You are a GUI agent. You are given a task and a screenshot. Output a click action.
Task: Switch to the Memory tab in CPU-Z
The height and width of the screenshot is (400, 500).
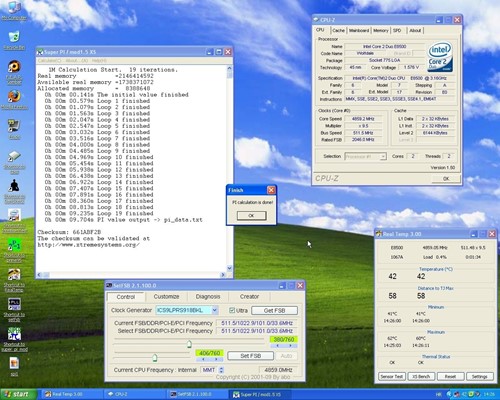(381, 30)
